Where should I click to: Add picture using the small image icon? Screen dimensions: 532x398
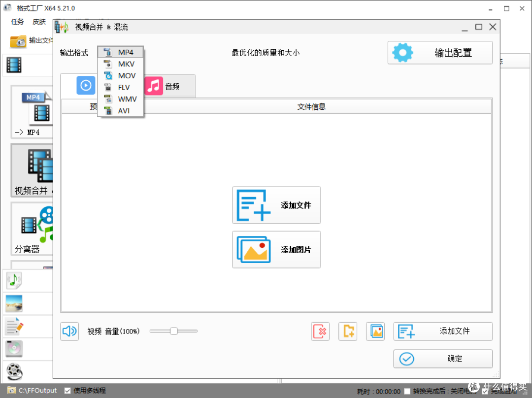click(375, 331)
